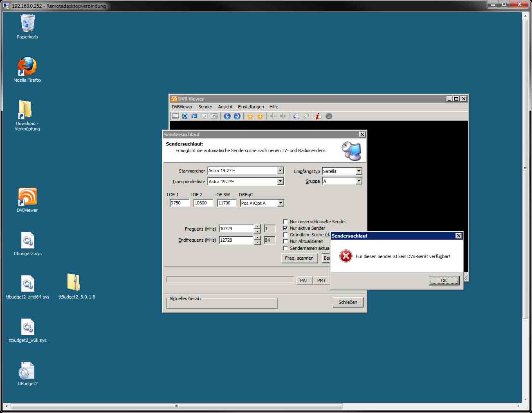The height and width of the screenshot is (413, 532).
Task: Enable 'Nur unverschlüsselte Sender' checkbox
Action: (x=285, y=222)
